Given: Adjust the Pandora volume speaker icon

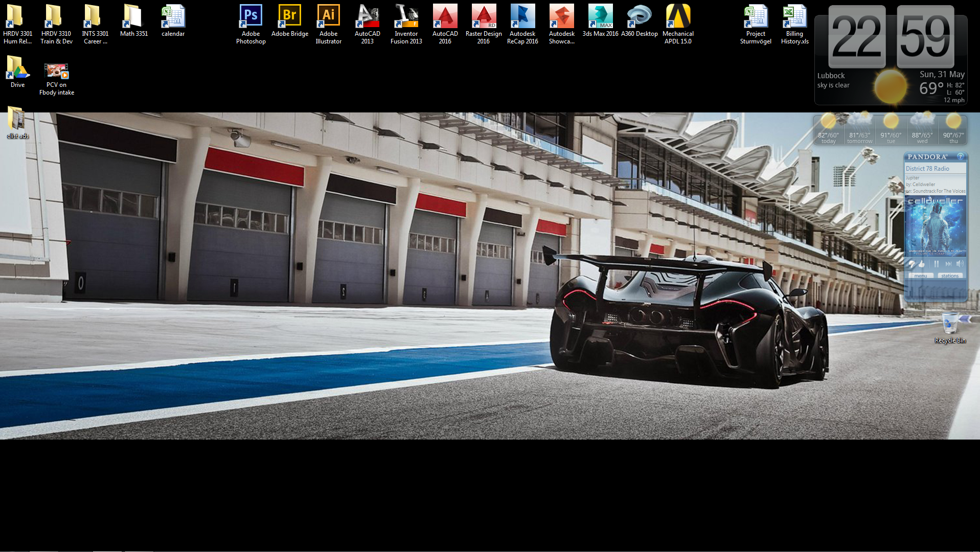Looking at the screenshot, I should (x=960, y=264).
